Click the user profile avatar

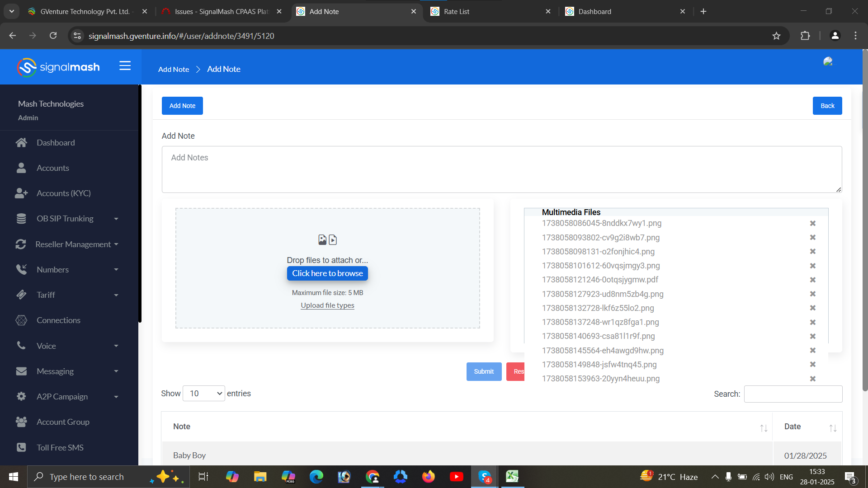828,61
